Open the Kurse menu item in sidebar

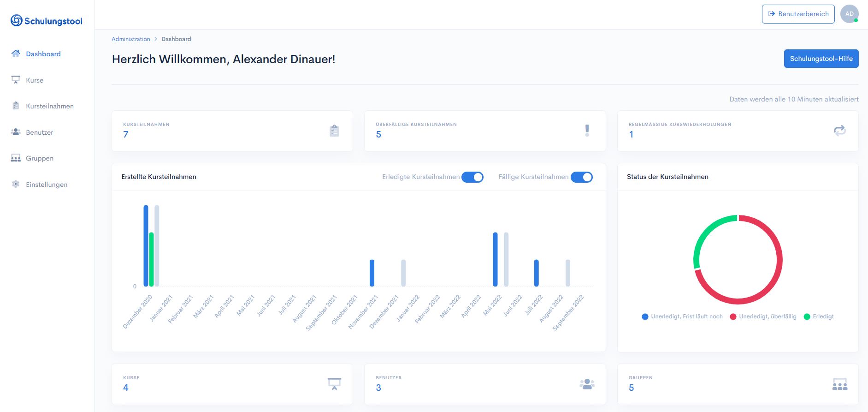coord(35,80)
